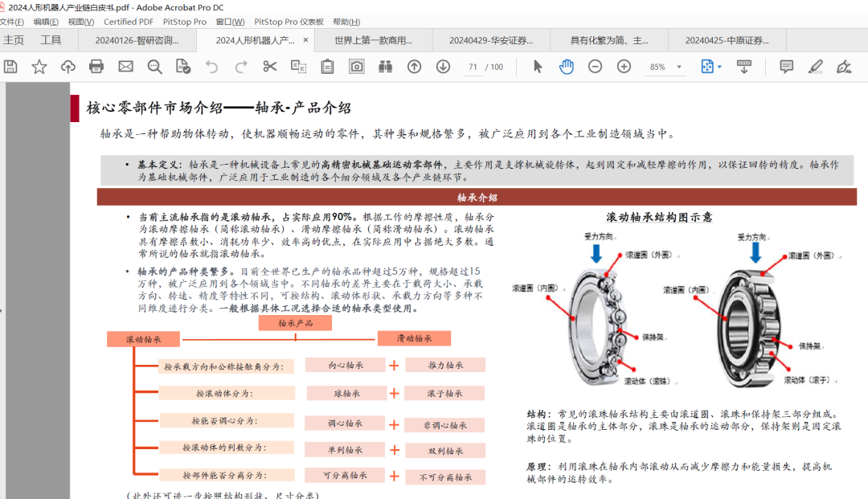The width and height of the screenshot is (868, 499).
Task: Click the 轴承产品 box in diagram
Action: pos(295,323)
